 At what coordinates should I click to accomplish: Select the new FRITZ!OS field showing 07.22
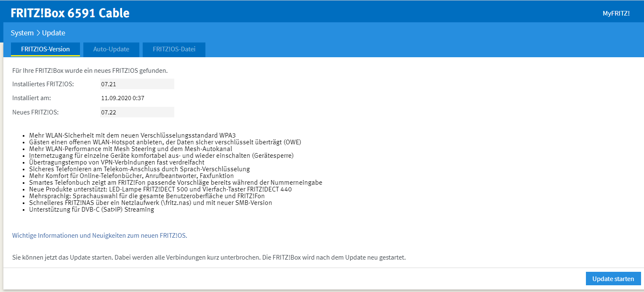pyautogui.click(x=137, y=112)
